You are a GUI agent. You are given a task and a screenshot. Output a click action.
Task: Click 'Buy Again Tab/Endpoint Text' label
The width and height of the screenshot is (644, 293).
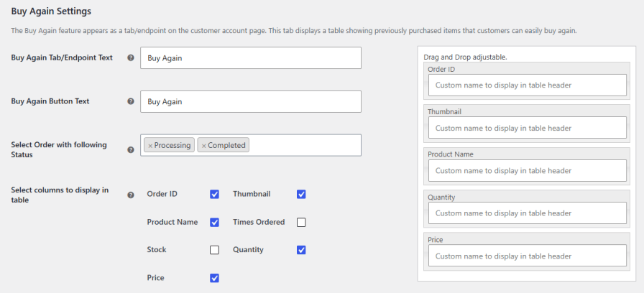click(62, 58)
